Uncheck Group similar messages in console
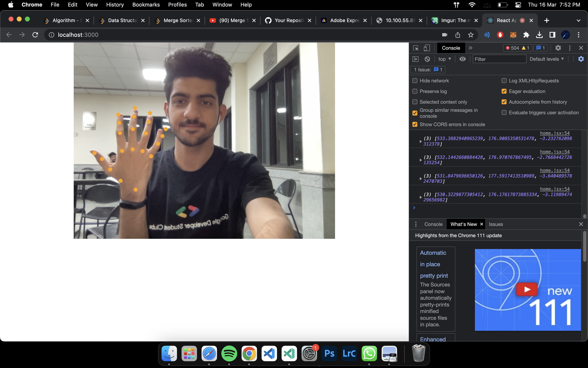 [415, 113]
